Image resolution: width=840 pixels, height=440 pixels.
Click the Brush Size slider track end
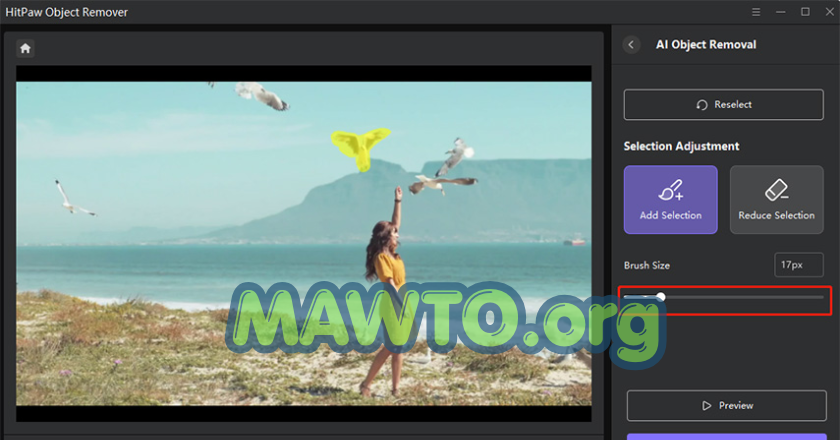821,297
